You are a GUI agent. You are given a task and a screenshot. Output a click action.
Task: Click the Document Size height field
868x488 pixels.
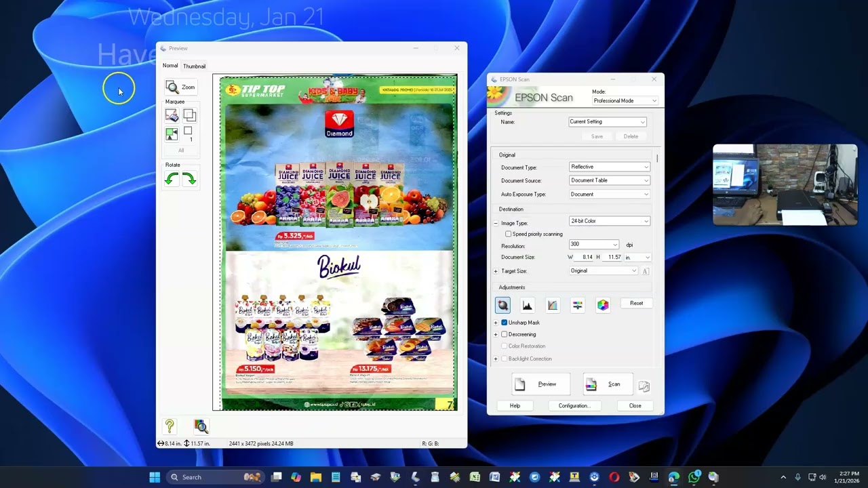click(613, 258)
